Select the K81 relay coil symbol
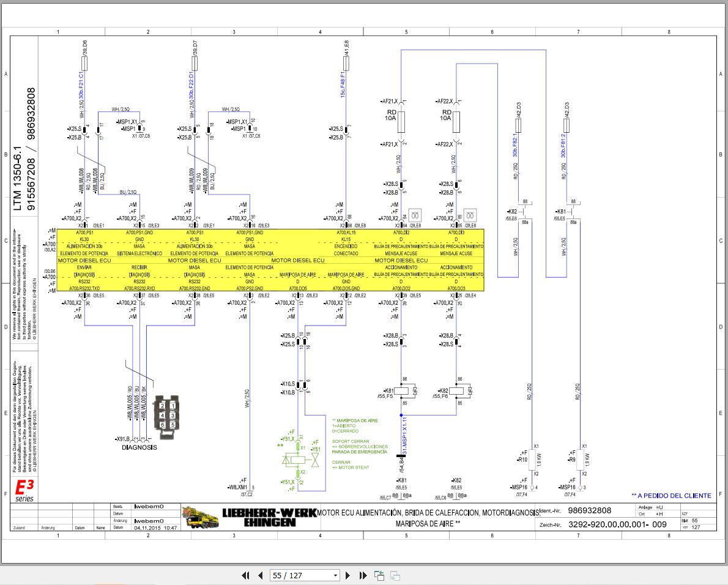 coord(401,391)
